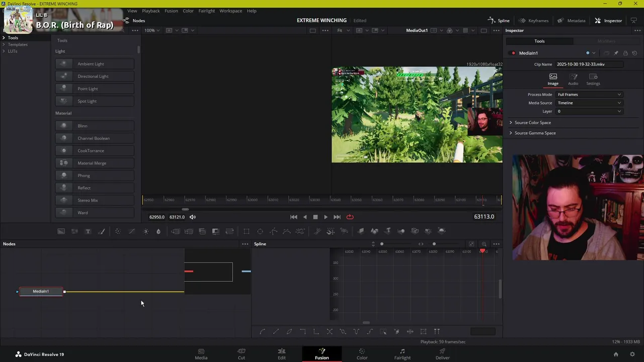This screenshot has height=362, width=644.
Task: Add a Brightness Contrast node from the toolbar
Action: click(x=146, y=231)
